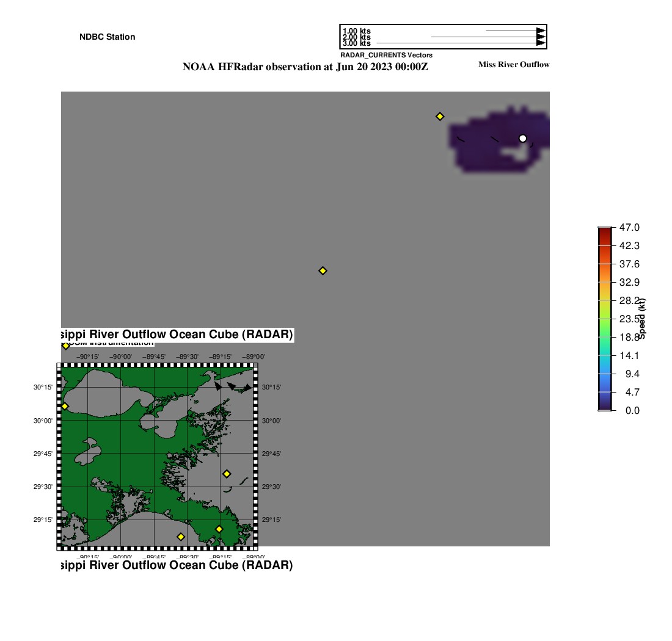The height and width of the screenshot is (641, 672).
Task: Click the 2.00 kts legend entry
Action: pos(357,37)
